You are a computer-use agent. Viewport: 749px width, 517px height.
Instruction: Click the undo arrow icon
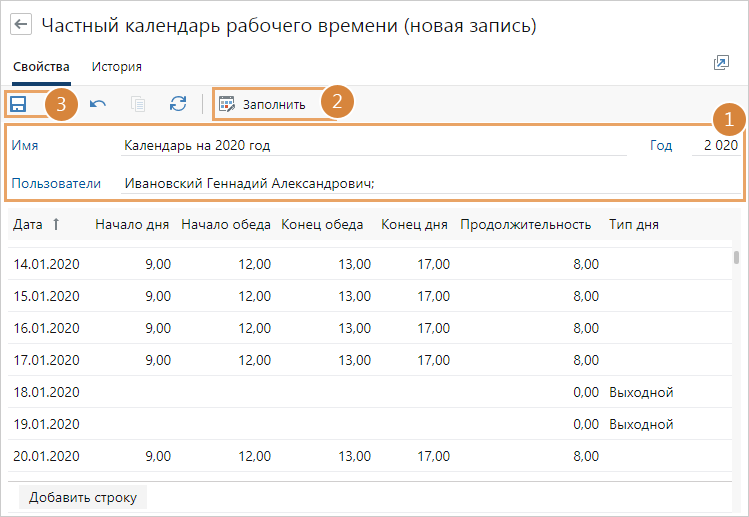click(98, 103)
